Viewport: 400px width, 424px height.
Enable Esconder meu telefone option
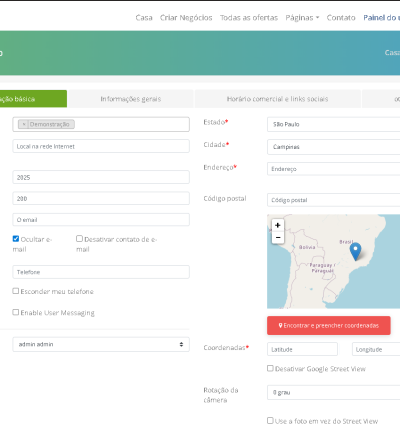pyautogui.click(x=16, y=291)
